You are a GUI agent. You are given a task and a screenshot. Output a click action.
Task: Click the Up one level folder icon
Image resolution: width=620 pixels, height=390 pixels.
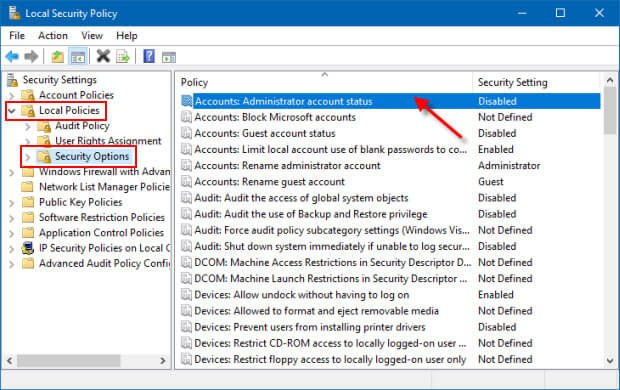[x=58, y=57]
